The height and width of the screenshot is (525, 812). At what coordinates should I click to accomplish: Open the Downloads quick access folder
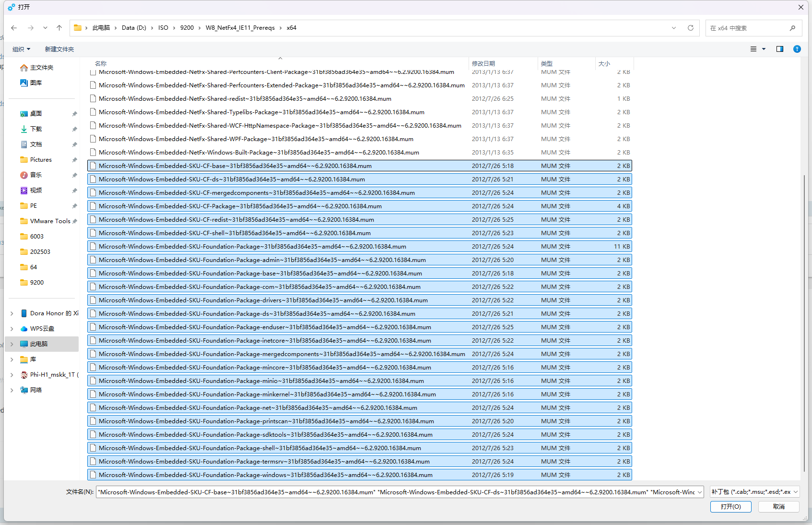(36, 129)
